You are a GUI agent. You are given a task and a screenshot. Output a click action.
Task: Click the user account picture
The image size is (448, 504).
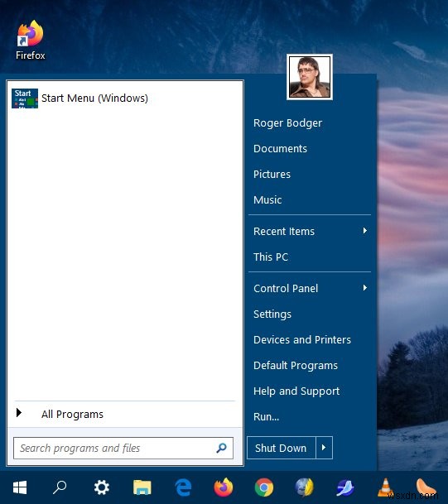[310, 77]
